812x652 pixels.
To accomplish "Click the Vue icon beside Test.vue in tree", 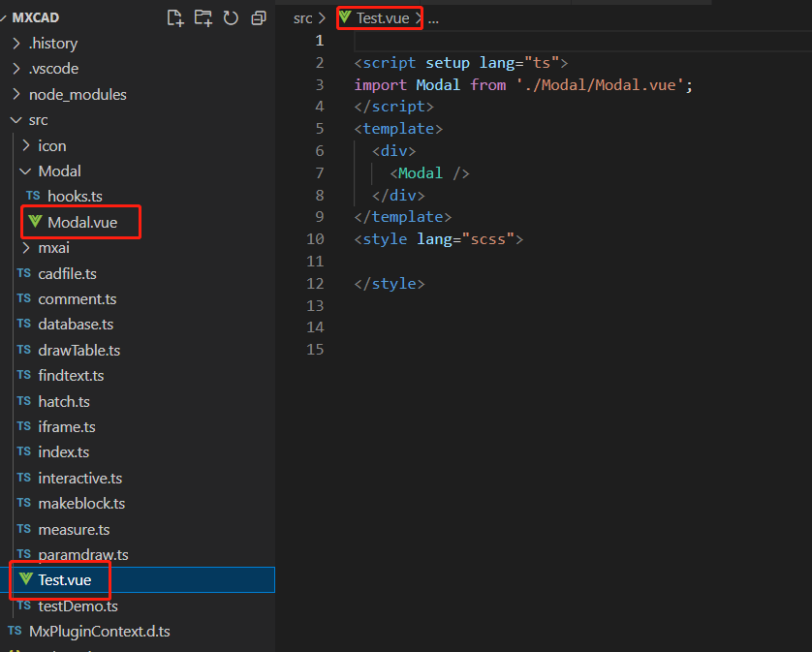I will point(26,579).
